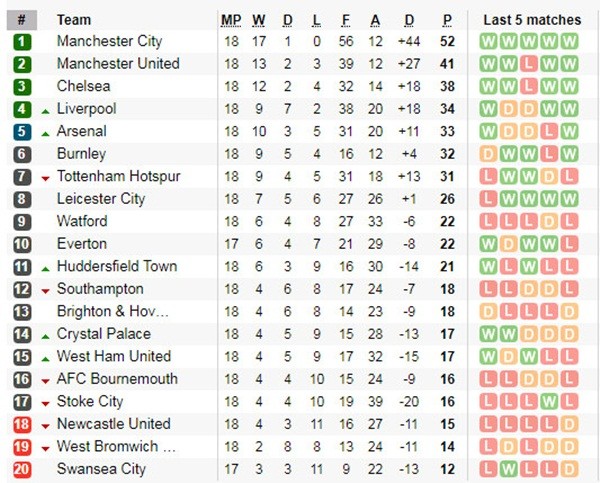Select the blue rank 5 badge

(x=22, y=132)
